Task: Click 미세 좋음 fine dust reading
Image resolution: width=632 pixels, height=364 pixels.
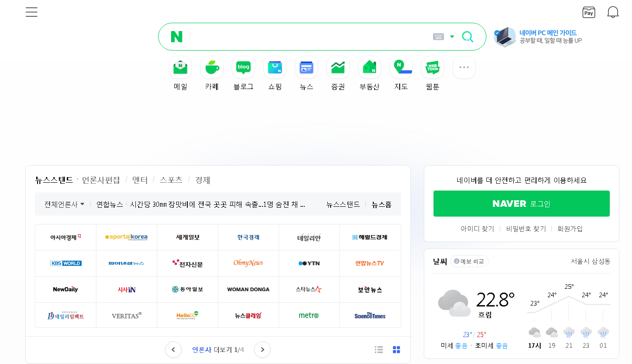Action: 454,345
